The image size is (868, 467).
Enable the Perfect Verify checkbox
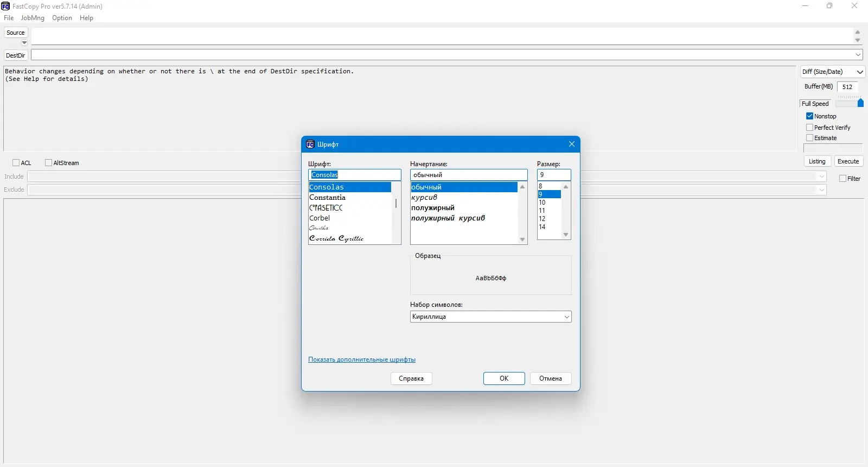coord(809,128)
